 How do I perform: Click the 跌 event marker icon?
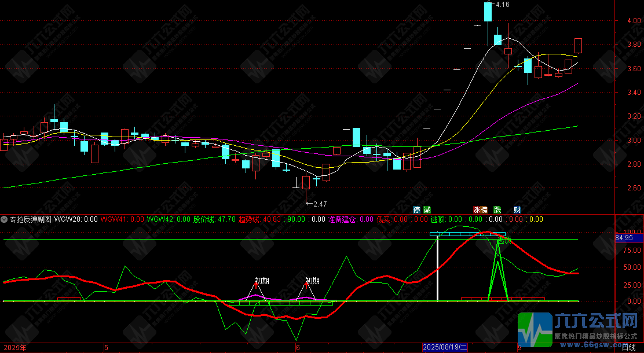497,209
